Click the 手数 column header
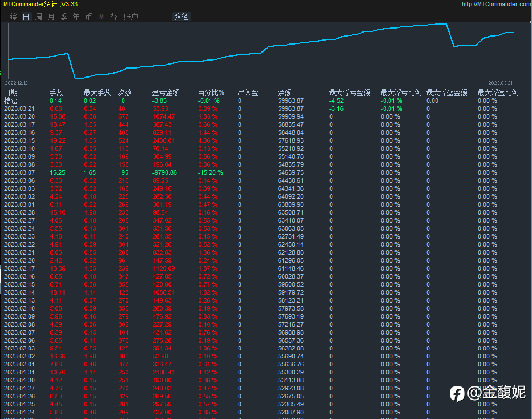 coord(57,92)
